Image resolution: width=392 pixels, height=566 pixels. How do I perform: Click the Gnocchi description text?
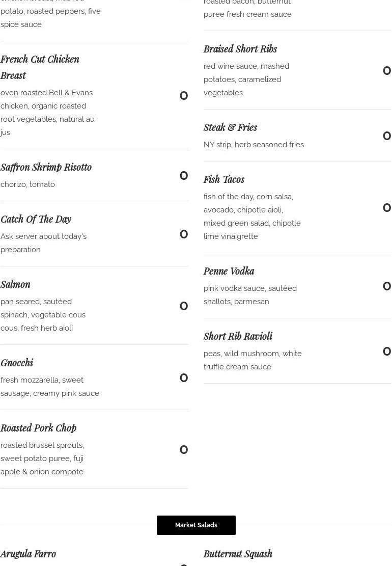click(50, 387)
